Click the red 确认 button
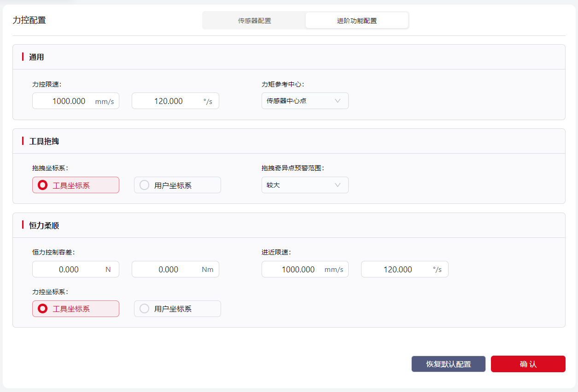Viewport: 578px width, 392px height. click(528, 364)
